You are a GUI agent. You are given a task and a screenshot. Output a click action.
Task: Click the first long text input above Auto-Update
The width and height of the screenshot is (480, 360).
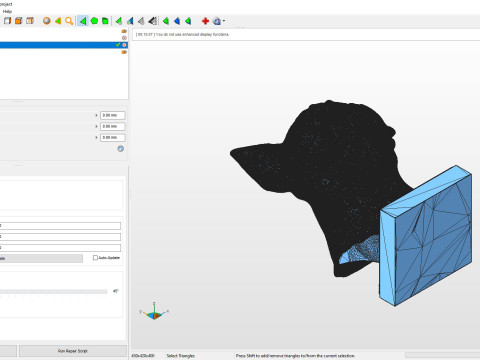[60, 226]
